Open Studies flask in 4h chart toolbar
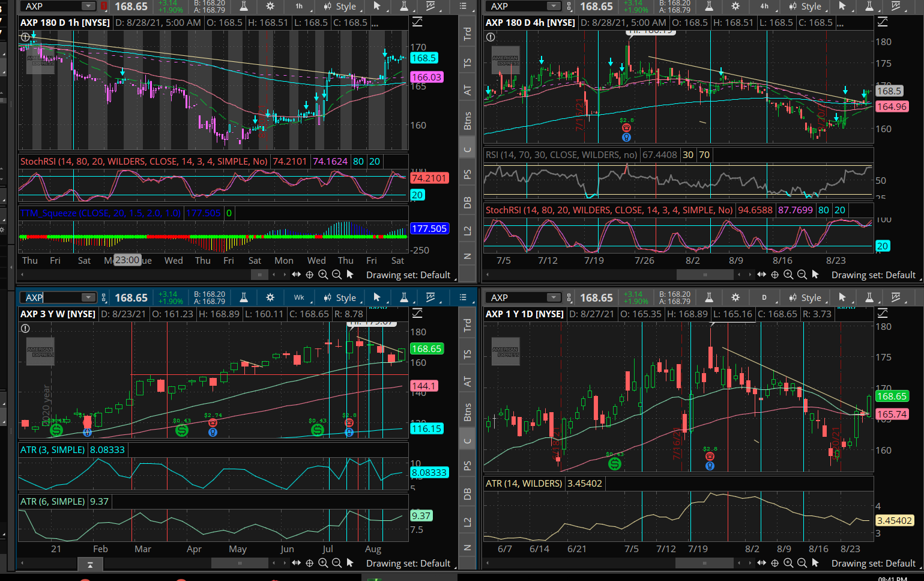Screen dimensions: 924x581 tap(709, 6)
